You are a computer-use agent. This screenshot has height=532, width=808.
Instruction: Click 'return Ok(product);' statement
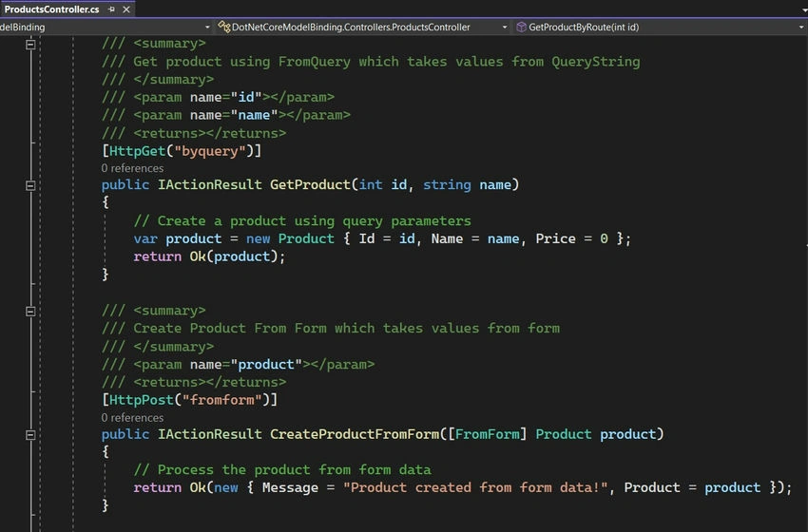(x=209, y=256)
